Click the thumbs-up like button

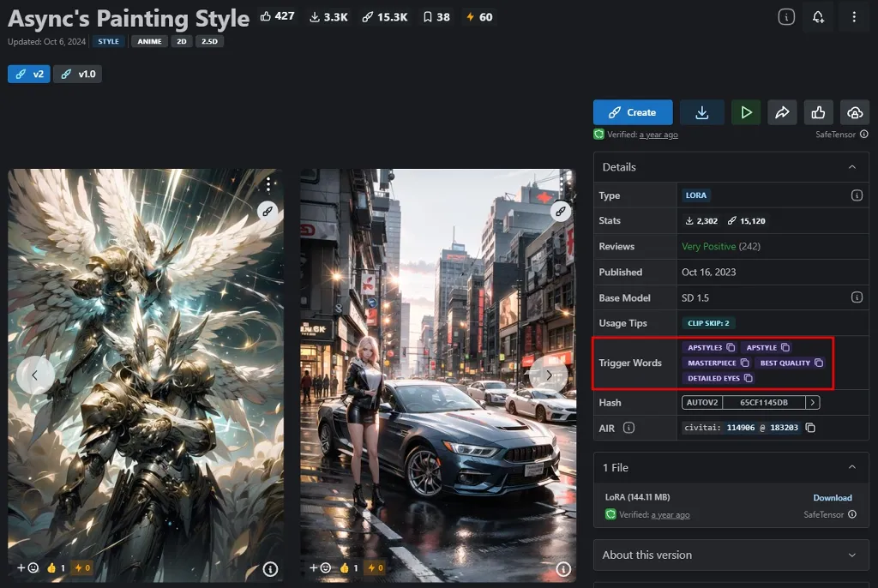[x=818, y=112]
